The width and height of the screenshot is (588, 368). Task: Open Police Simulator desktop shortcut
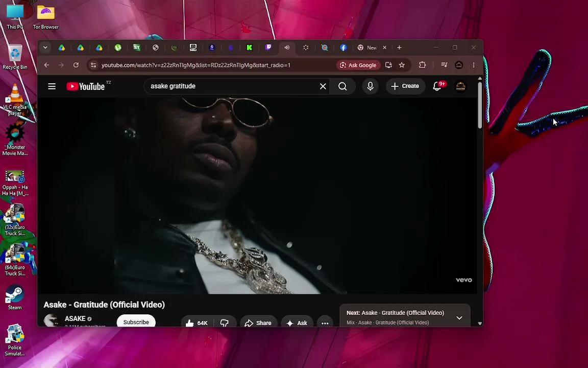(x=15, y=340)
